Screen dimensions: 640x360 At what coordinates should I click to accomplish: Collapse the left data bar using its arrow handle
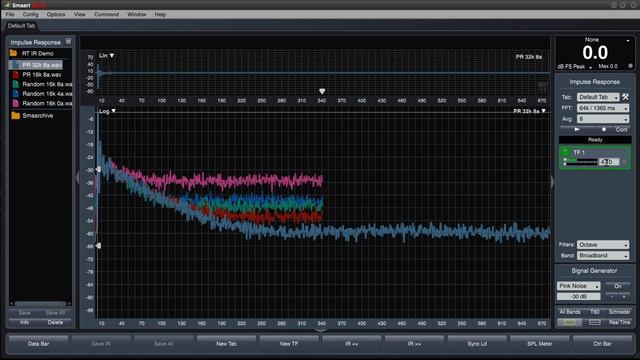tap(77, 178)
